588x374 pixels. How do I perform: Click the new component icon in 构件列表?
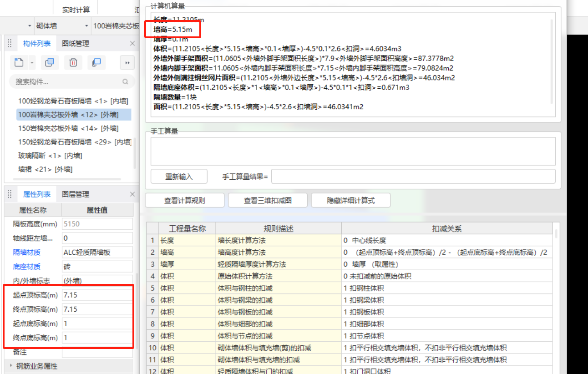click(19, 62)
